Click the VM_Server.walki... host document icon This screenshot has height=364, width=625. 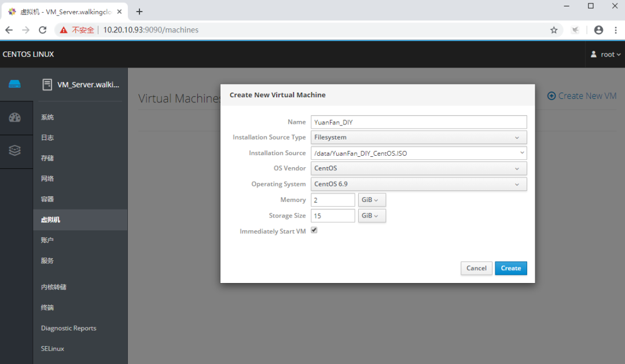[47, 84]
